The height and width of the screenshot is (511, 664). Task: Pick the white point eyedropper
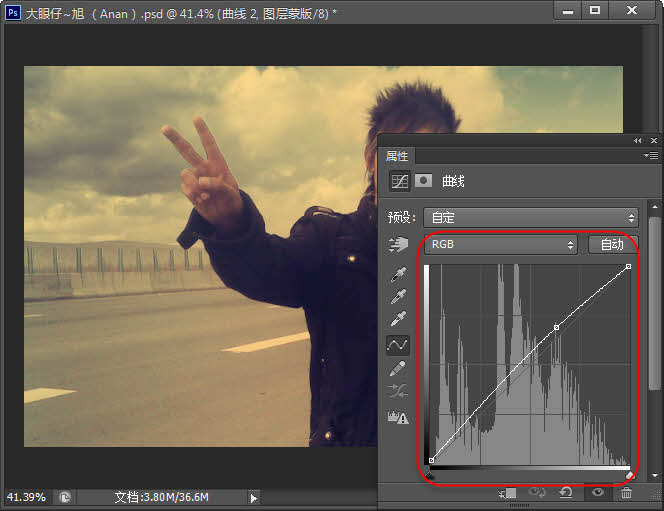pos(397,320)
